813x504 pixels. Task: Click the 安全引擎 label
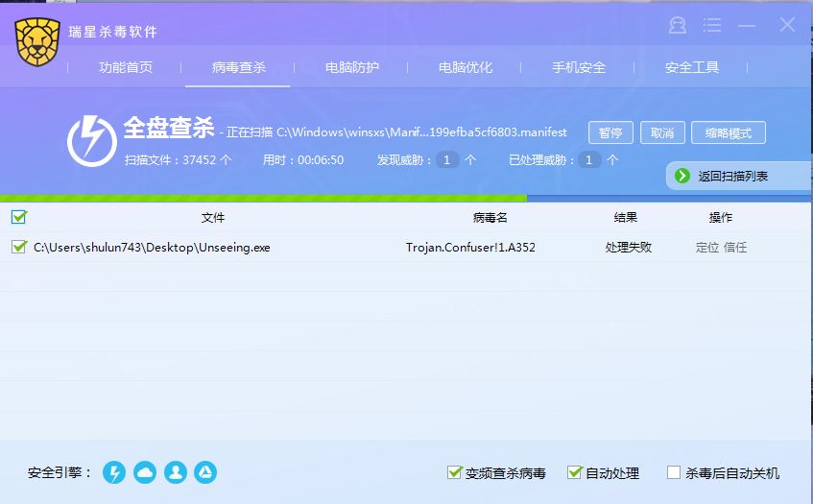point(60,472)
